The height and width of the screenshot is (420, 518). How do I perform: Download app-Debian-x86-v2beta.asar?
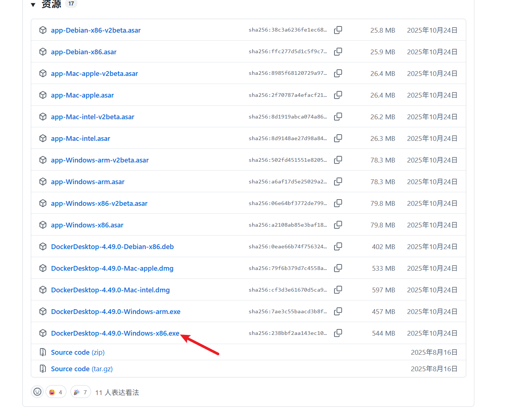click(96, 30)
